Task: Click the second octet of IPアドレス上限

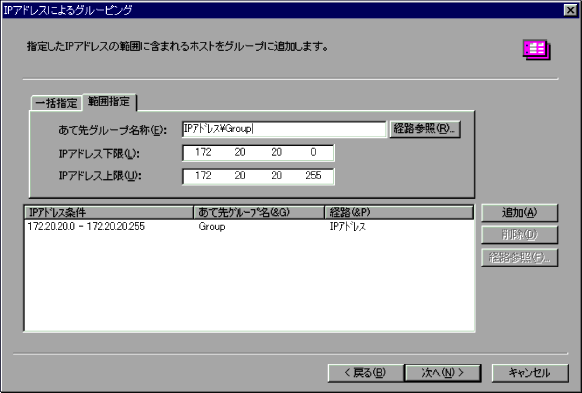Action: click(240, 176)
